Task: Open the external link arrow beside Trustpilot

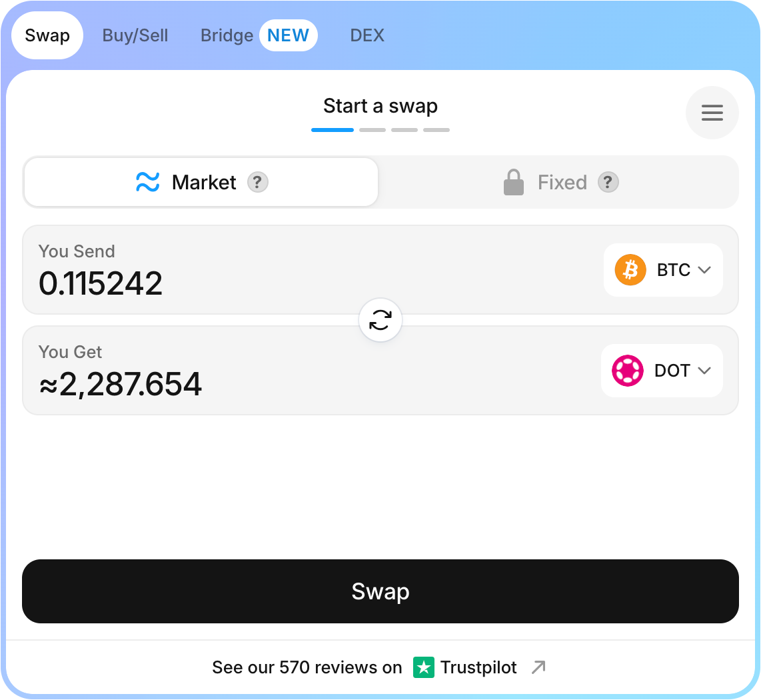Action: tap(538, 667)
